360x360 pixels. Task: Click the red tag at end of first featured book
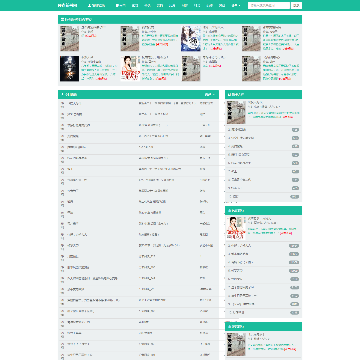pos(90,35)
